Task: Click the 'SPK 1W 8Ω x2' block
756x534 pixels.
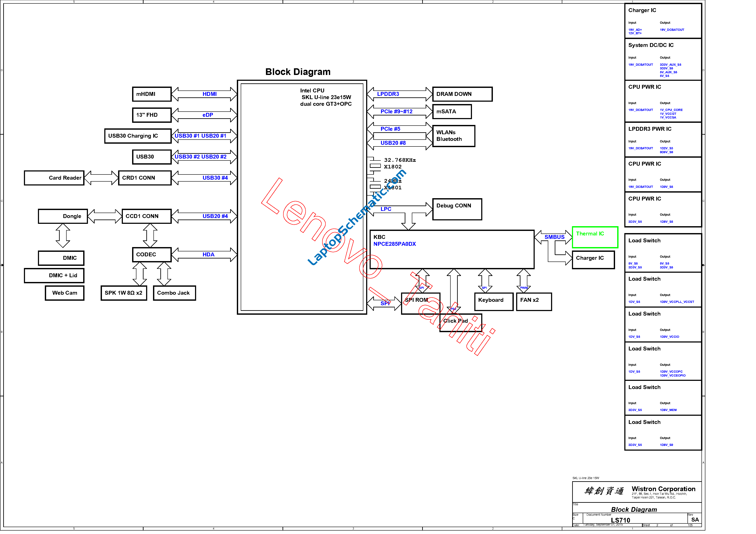Action: [124, 293]
